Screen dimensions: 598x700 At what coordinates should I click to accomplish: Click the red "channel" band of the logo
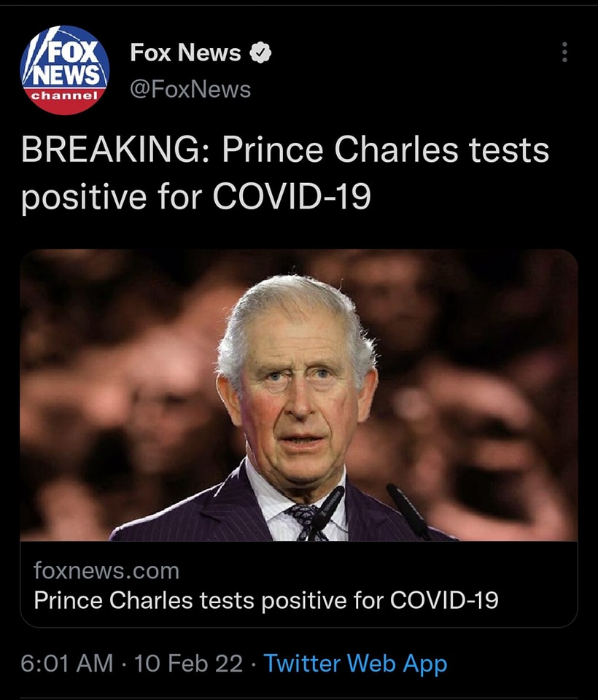64,96
